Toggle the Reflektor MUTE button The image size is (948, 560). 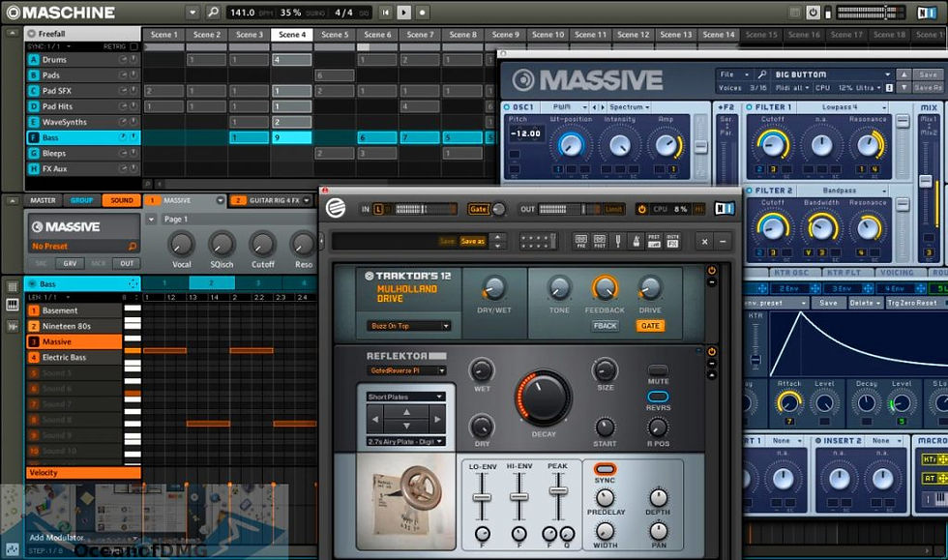tap(658, 369)
